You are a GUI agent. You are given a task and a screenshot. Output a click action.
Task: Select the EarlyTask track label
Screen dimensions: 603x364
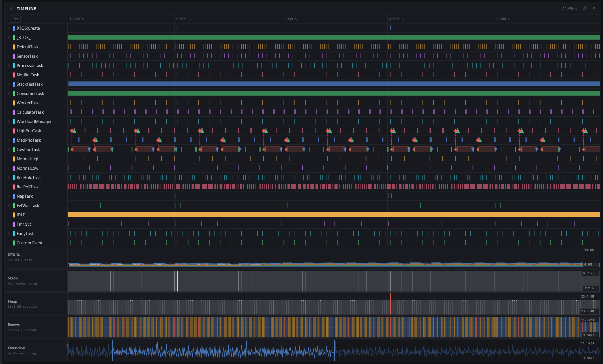point(25,234)
